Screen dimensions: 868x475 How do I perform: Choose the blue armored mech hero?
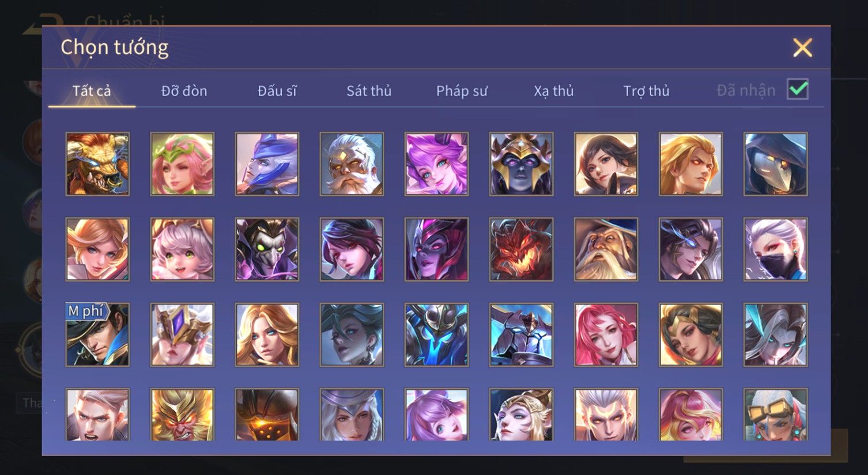(x=436, y=335)
